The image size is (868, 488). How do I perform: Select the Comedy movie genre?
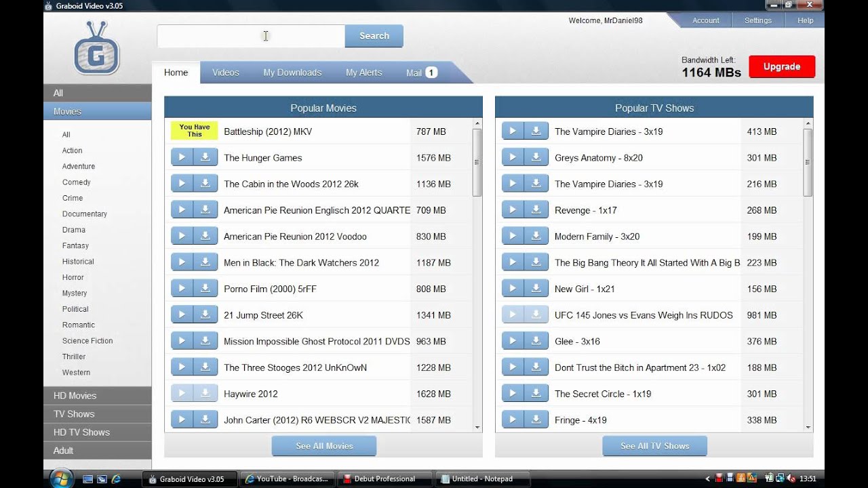tap(77, 182)
